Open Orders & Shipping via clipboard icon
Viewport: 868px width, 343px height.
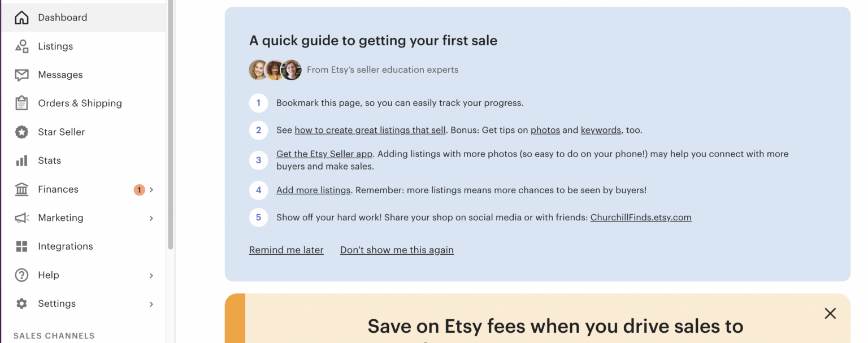[x=21, y=103]
